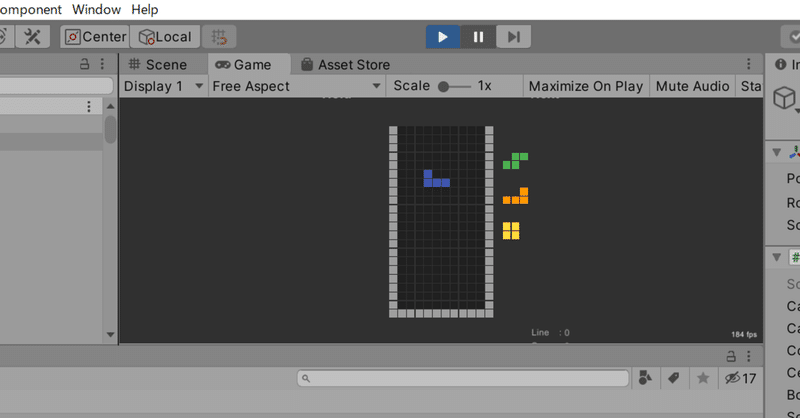The height and width of the screenshot is (418, 800).
Task: Toggle Mute Audio
Action: click(x=692, y=86)
